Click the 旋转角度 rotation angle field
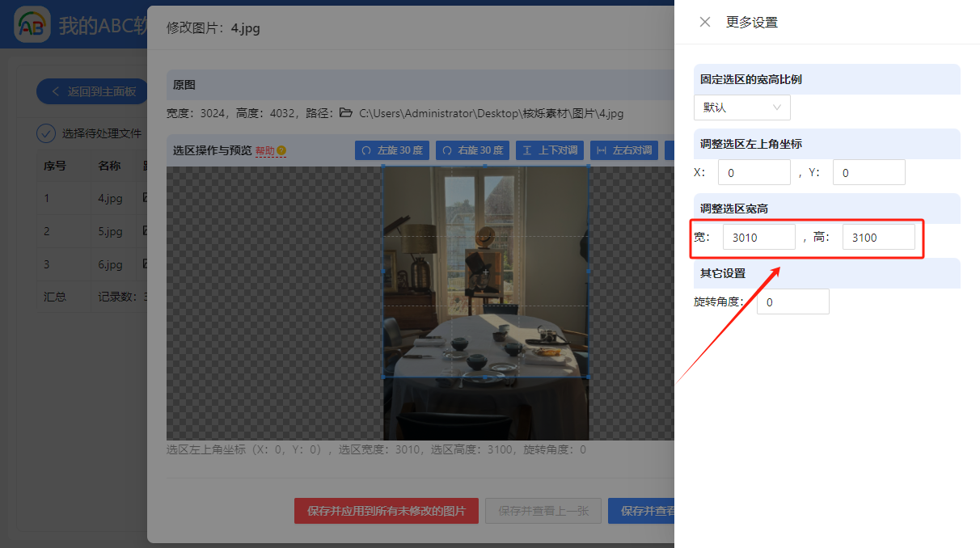Screen dimensions: 980x548 (x=793, y=301)
